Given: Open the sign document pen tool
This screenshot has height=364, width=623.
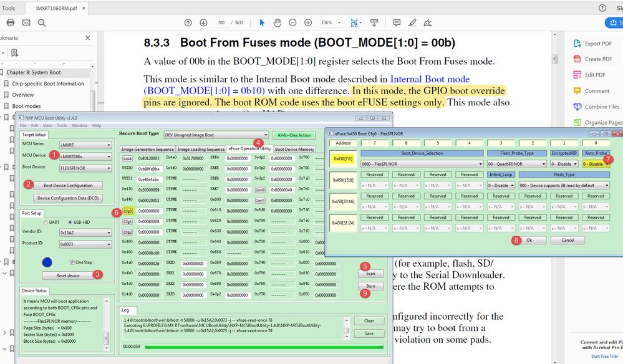Looking at the screenshot, I should point(428,22).
